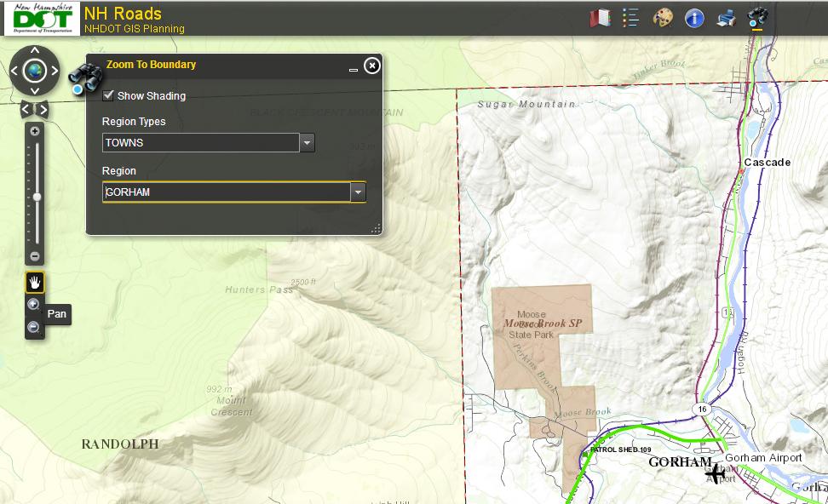This screenshot has width=828, height=504.
Task: Pan map north with up arrow
Action: pos(34,51)
